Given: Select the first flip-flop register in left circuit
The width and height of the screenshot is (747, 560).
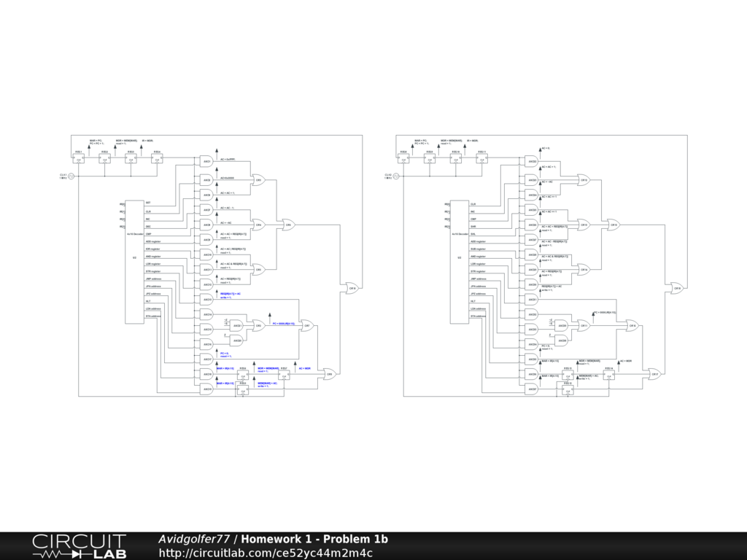Looking at the screenshot, I should tap(78, 159).
